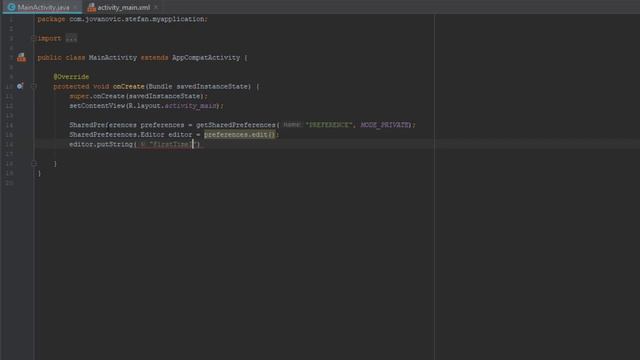The height and width of the screenshot is (360, 640).
Task: Click the "firstTime" string literal
Action: pos(173,144)
